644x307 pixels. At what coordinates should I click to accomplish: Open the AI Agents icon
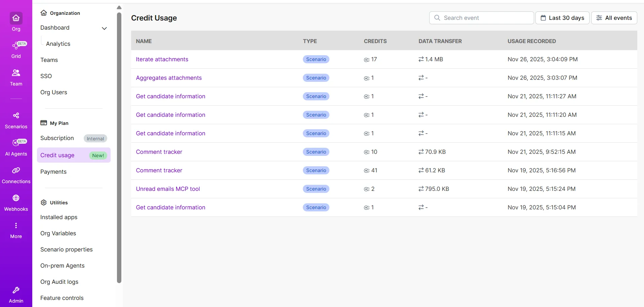tap(16, 143)
